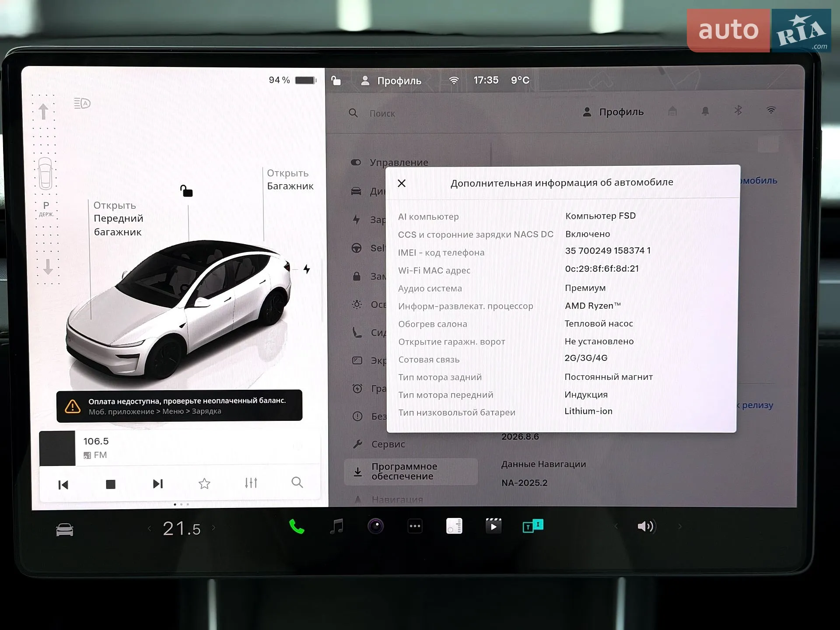Tap the Поиск search field
840x630 pixels.
(382, 114)
